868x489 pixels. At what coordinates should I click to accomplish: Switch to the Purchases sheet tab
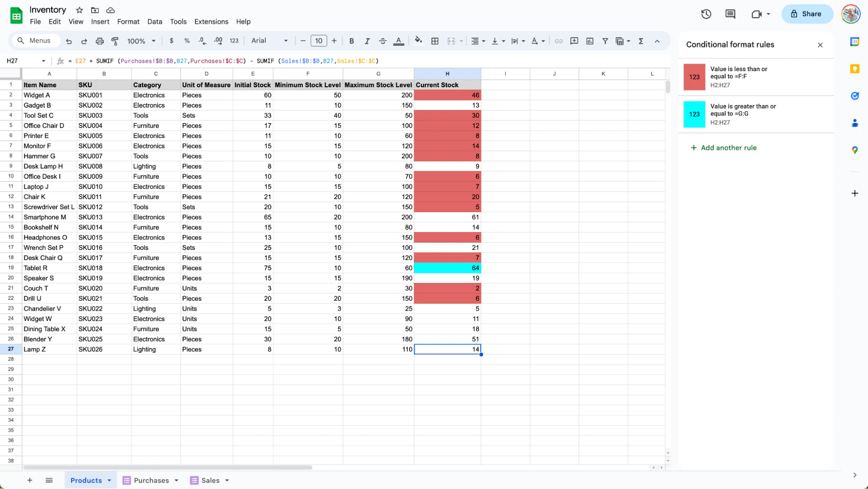[x=151, y=480]
